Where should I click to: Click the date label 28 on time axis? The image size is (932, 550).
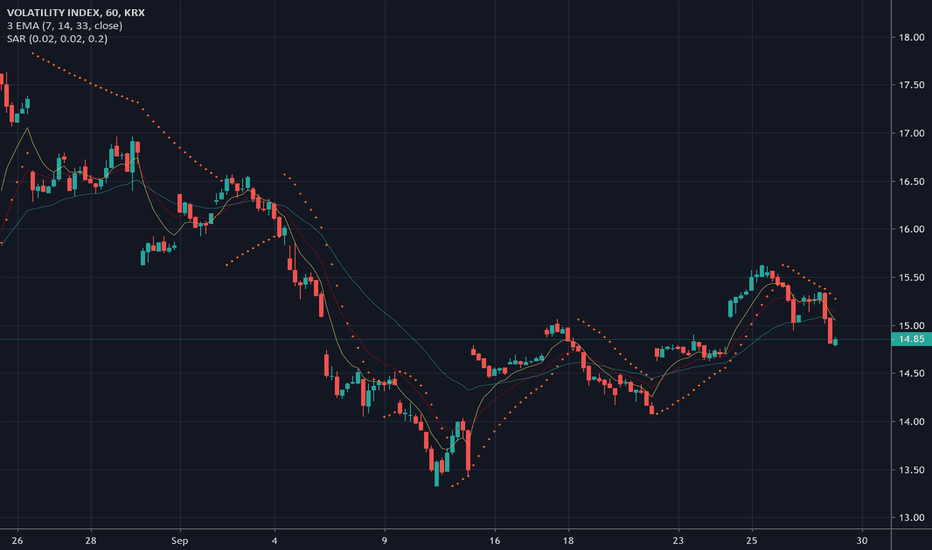click(90, 540)
